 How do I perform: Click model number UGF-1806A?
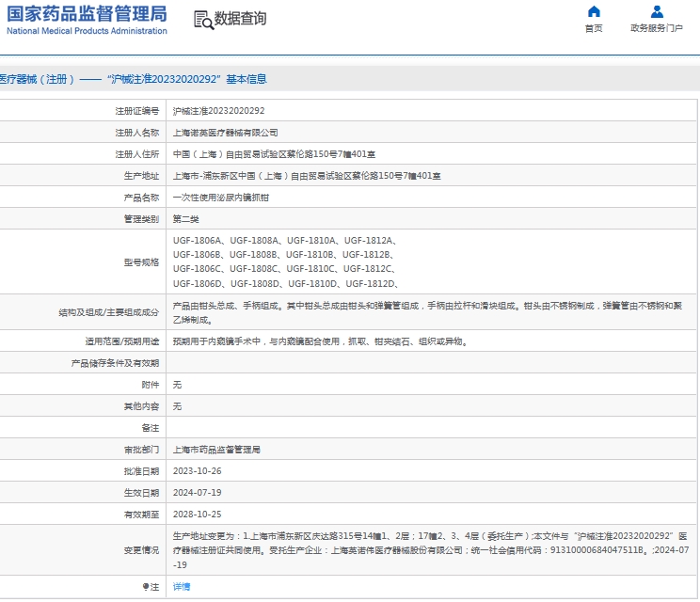[197, 241]
